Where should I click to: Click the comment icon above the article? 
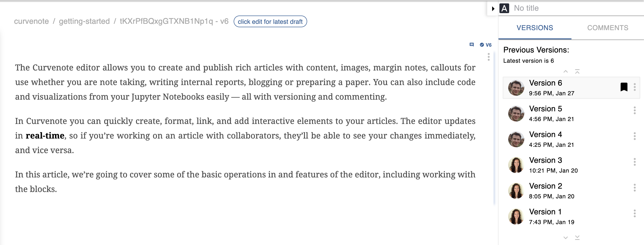point(471,45)
